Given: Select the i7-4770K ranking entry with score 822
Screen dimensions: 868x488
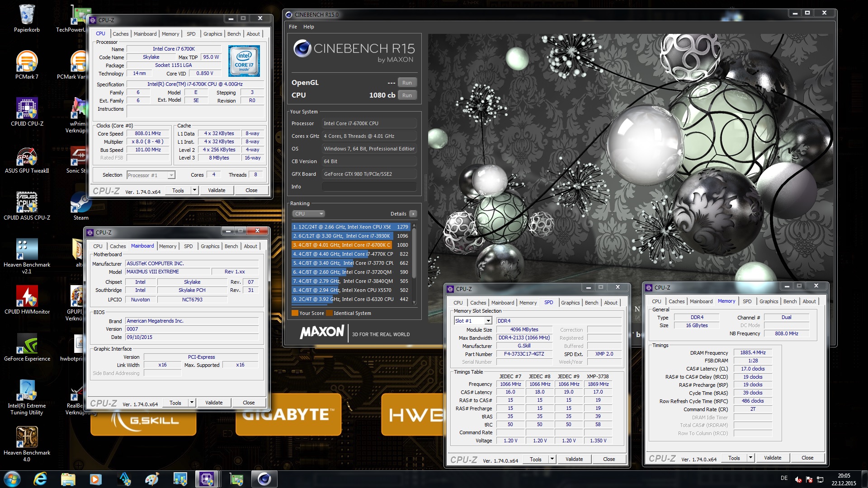Looking at the screenshot, I should click(351, 254).
